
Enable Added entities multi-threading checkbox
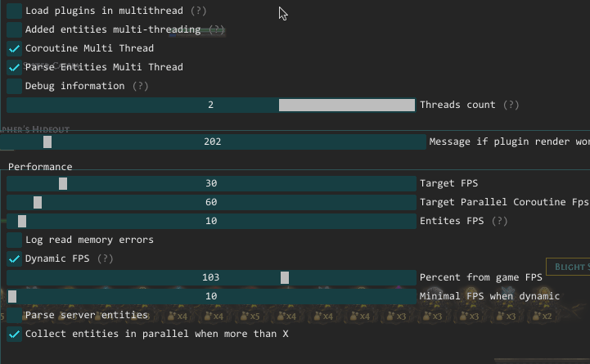(15, 29)
